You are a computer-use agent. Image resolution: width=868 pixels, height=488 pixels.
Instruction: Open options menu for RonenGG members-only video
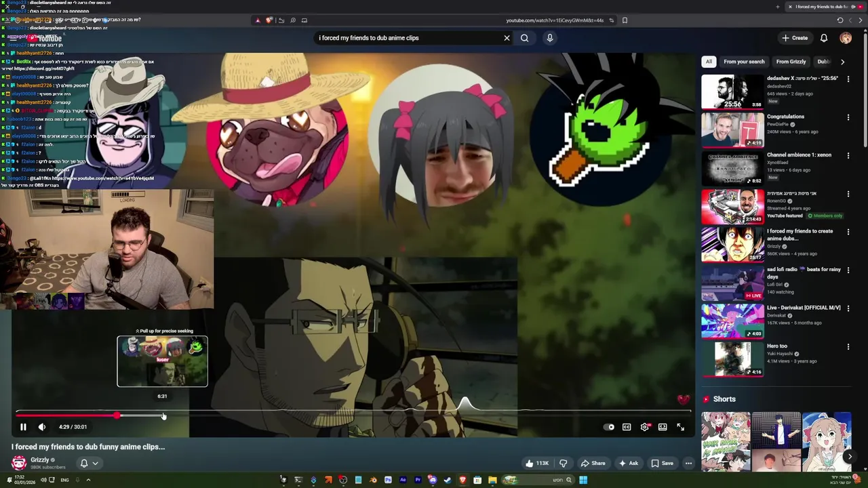pos(848,194)
